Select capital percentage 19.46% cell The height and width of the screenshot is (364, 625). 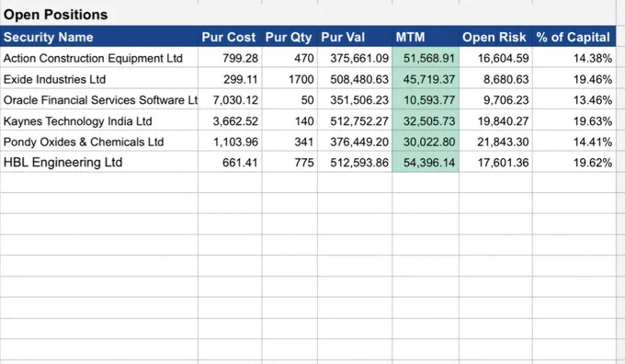[x=574, y=79]
